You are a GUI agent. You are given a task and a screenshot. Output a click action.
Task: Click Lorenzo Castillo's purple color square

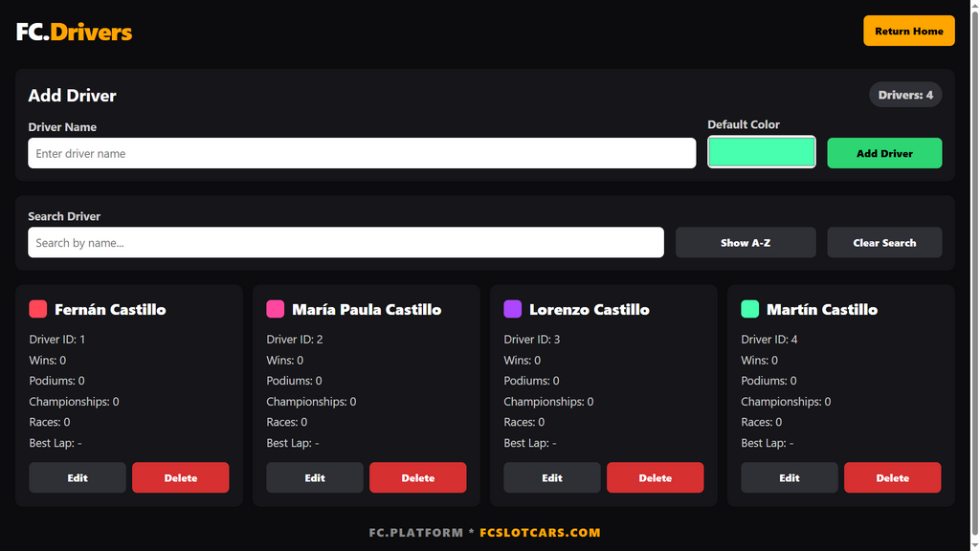(x=513, y=309)
